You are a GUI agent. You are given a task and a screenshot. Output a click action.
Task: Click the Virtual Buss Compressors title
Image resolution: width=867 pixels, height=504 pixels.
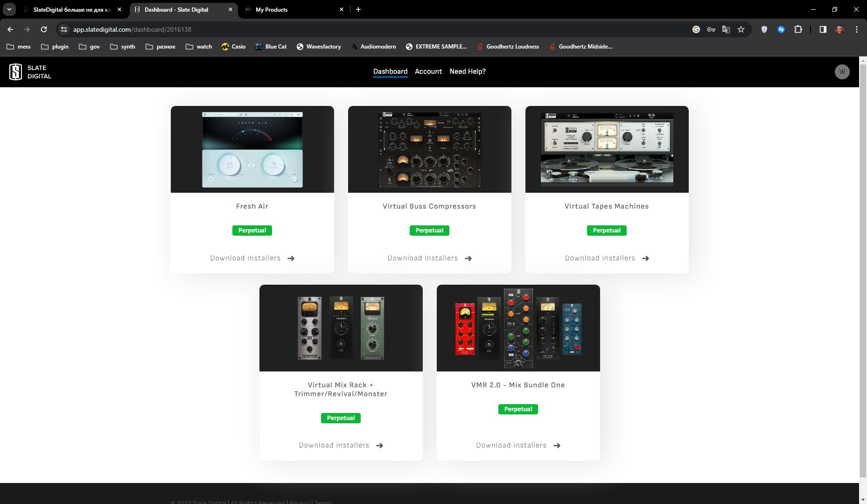click(429, 206)
